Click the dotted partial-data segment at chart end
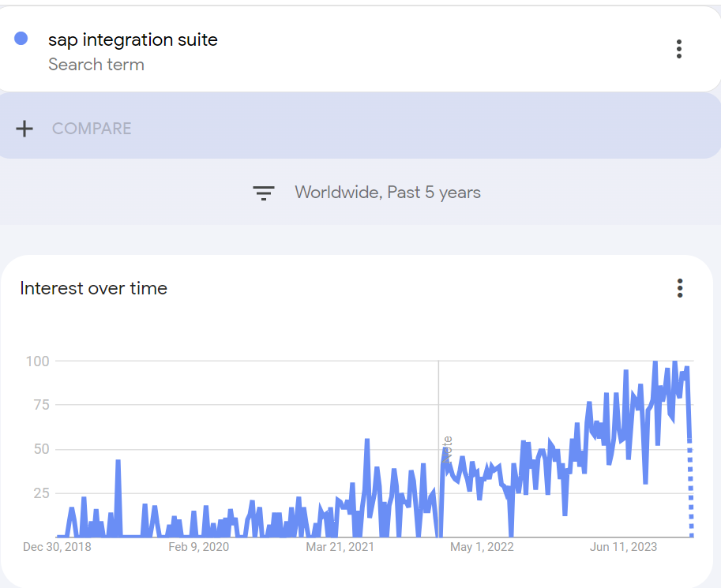Image resolution: width=721 pixels, height=588 pixels. (x=690, y=489)
